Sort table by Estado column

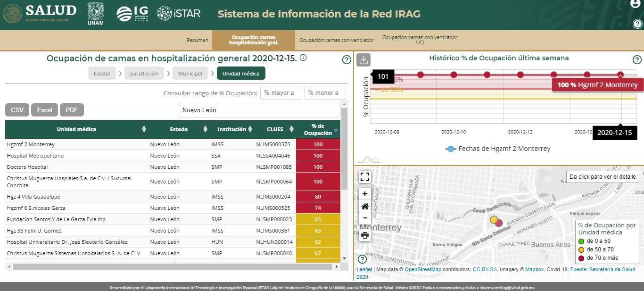[205, 129]
